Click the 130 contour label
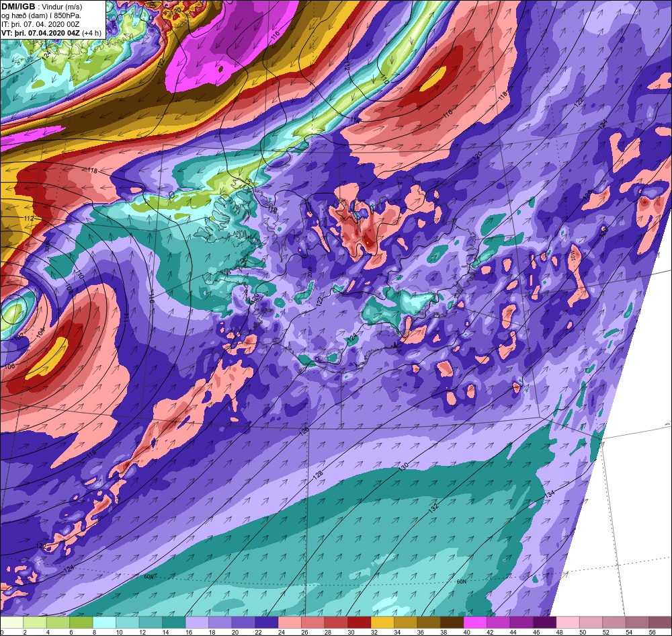The width and height of the screenshot is (672, 636). (404, 467)
